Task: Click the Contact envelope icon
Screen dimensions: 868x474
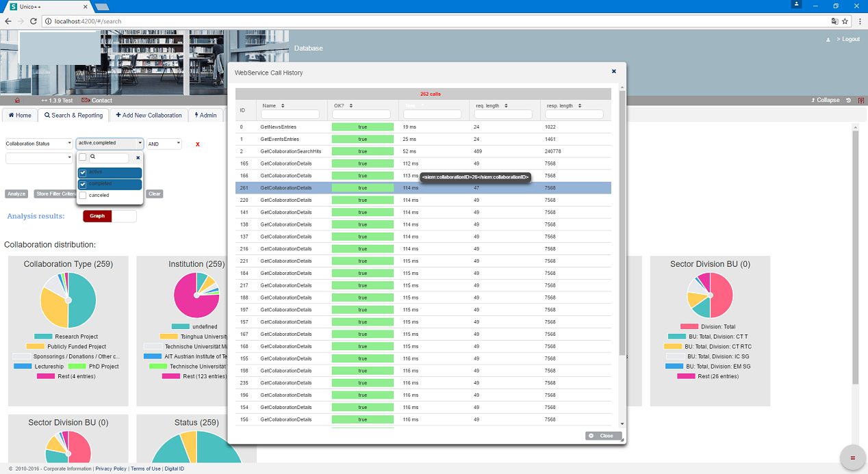Action: (x=86, y=101)
